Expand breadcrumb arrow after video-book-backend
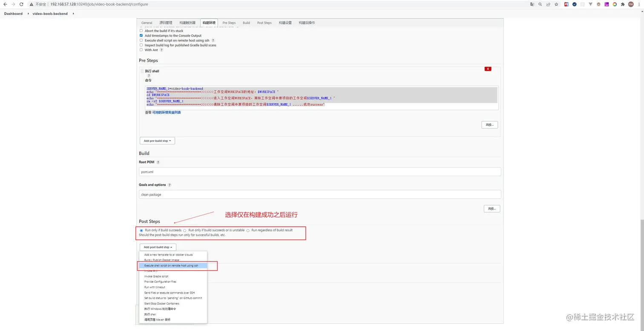The image size is (644, 331). click(73, 14)
